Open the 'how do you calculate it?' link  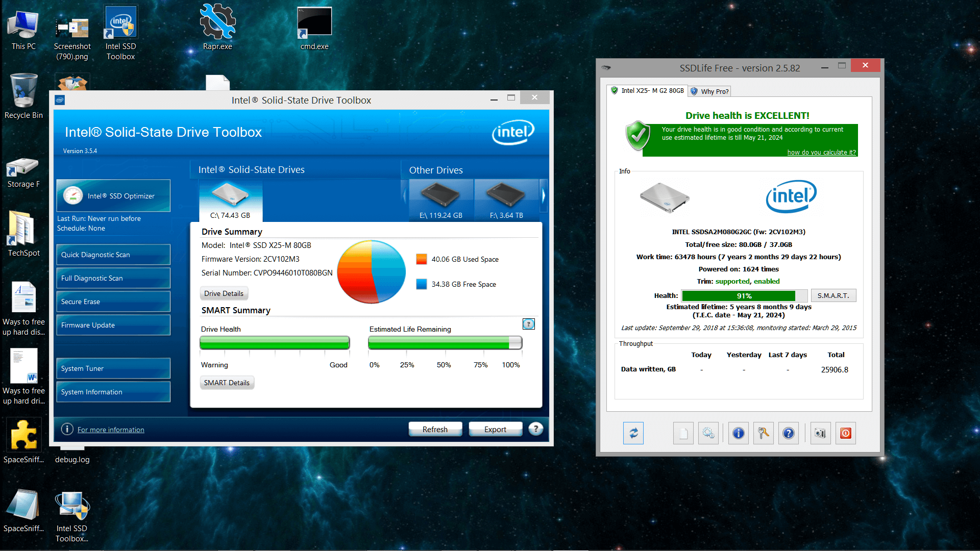(821, 152)
